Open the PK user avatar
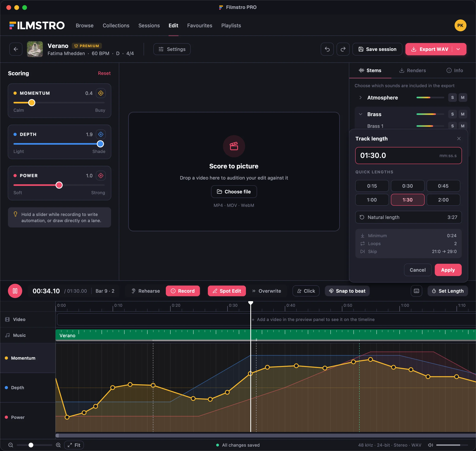476x451 pixels. (460, 26)
